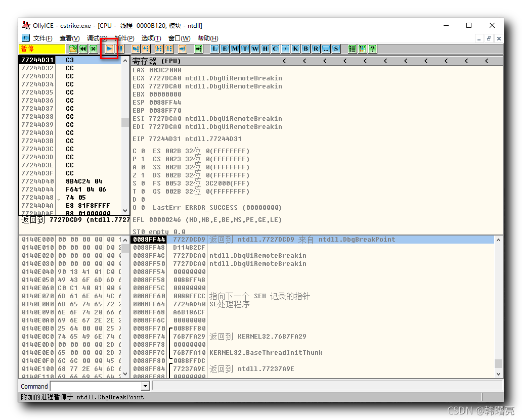
Task: Select LastErr ERROR_SUCCESS line
Action: (x=217, y=208)
